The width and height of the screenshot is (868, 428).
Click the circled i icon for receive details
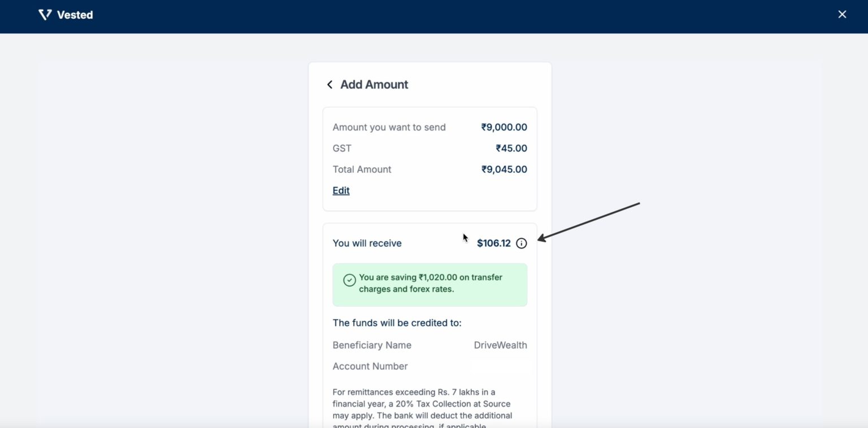point(521,243)
